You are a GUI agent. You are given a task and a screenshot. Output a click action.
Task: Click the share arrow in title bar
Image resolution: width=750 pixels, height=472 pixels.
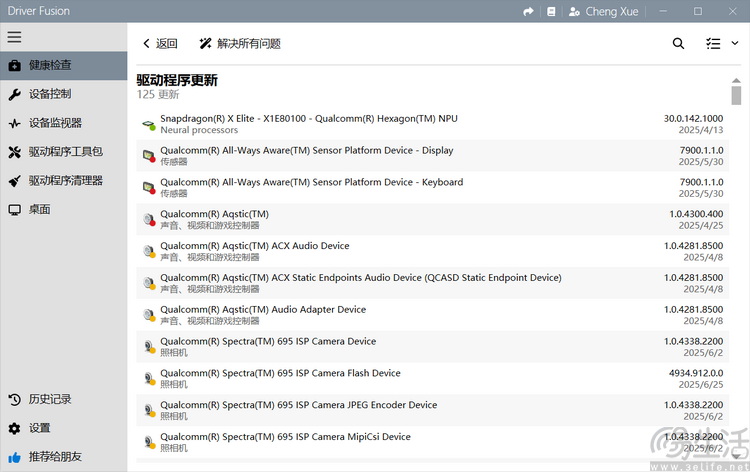(528, 11)
